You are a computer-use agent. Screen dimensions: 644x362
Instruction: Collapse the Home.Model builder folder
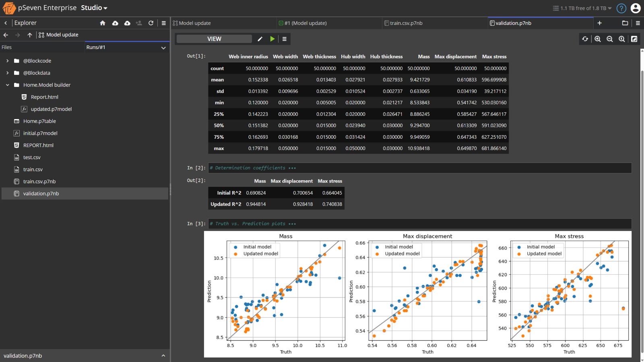[x=7, y=85]
